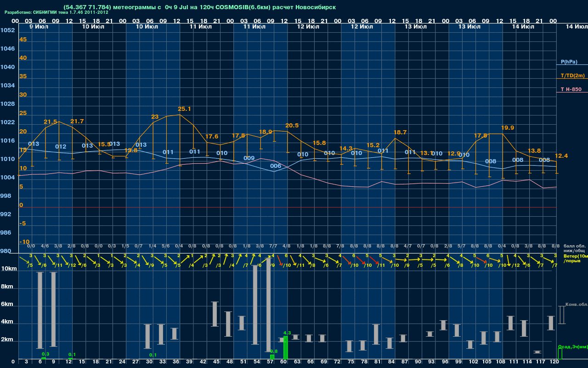
Task: Click the 006 pressure minimum label
Action: [x=276, y=166]
